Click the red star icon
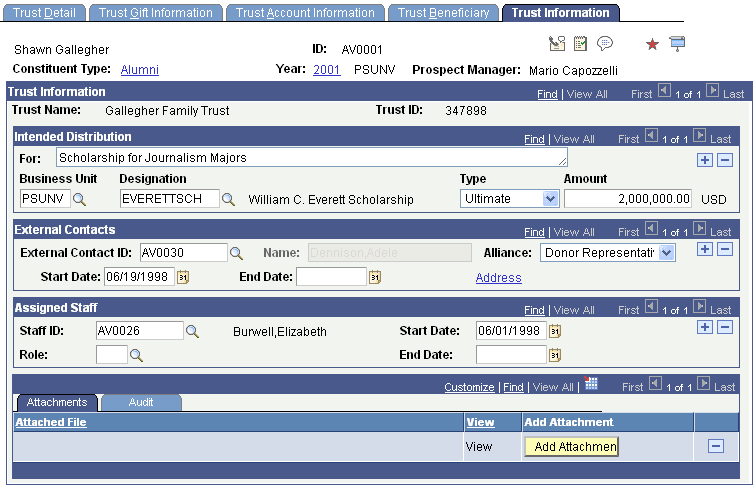 652,44
